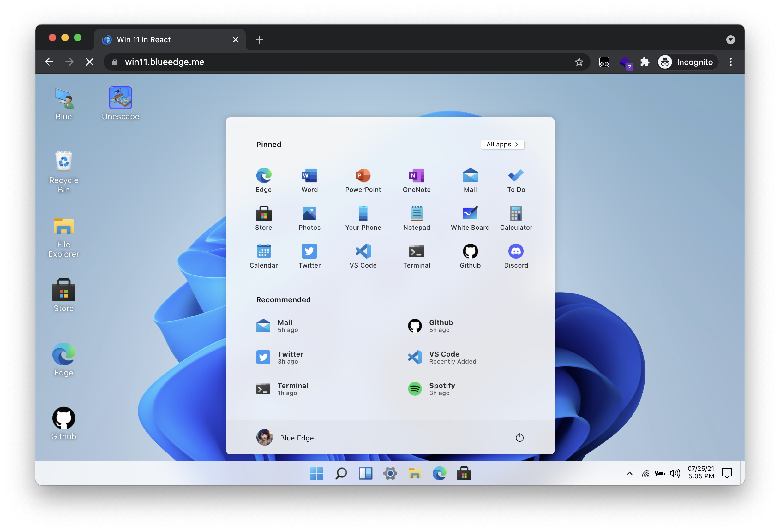Open the tab search dropdown arrow

coord(730,40)
